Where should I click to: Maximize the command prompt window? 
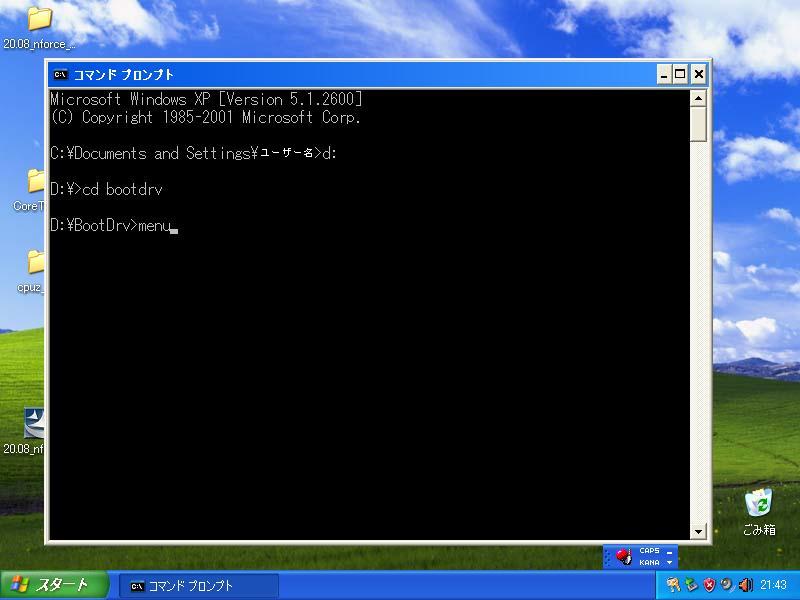pos(680,74)
